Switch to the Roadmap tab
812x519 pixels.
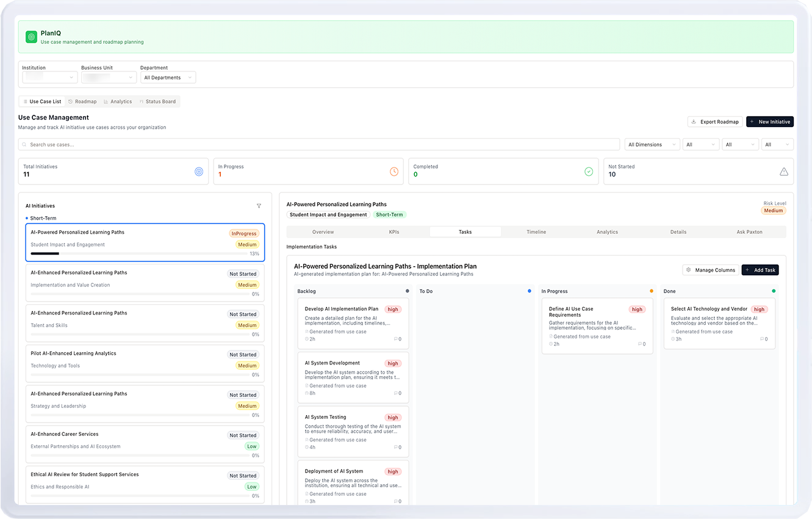pos(82,101)
